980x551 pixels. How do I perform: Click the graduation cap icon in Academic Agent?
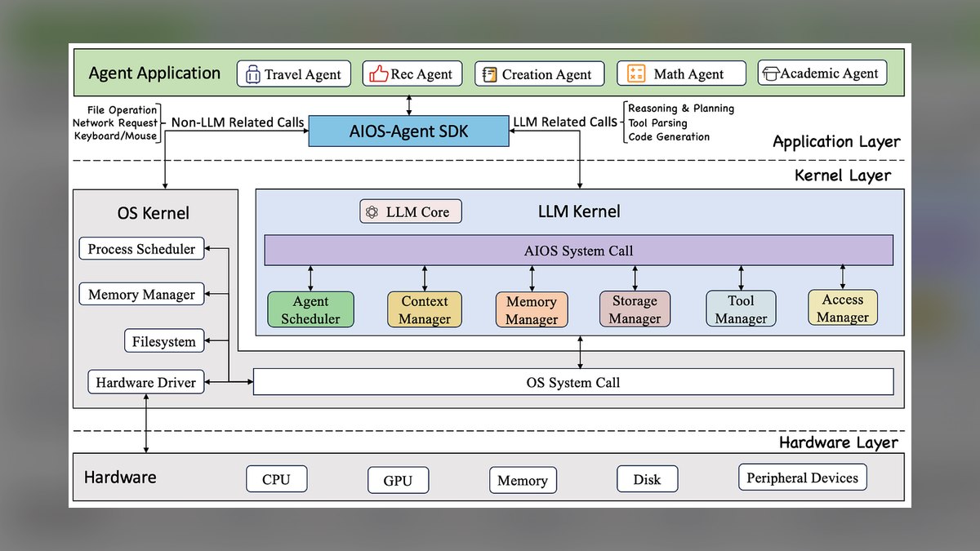click(770, 73)
